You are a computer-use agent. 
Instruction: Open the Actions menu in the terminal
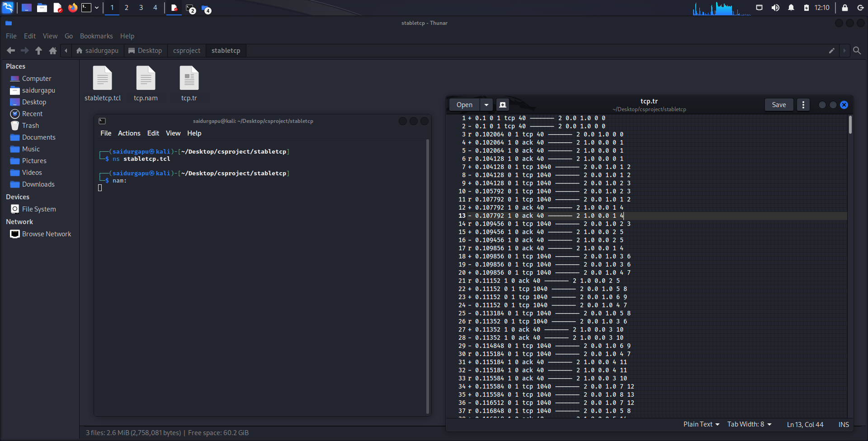pyautogui.click(x=129, y=133)
